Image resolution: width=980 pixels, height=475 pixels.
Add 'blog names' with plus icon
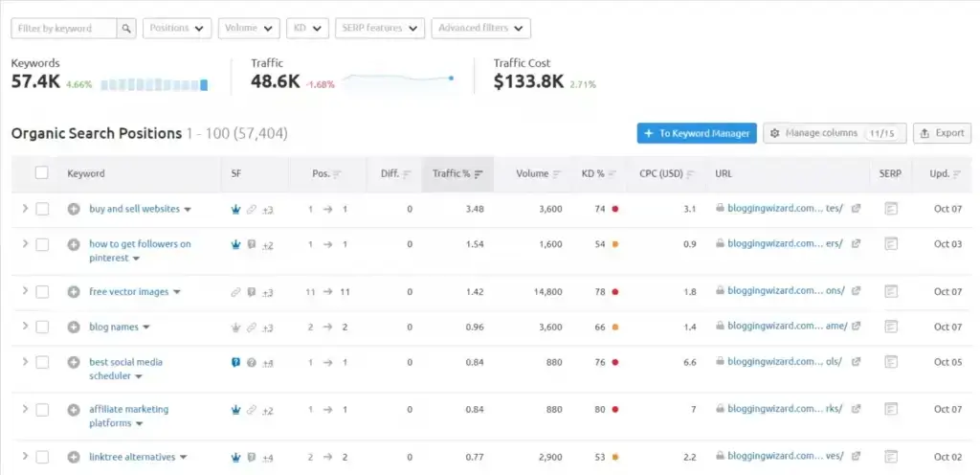tap(74, 327)
